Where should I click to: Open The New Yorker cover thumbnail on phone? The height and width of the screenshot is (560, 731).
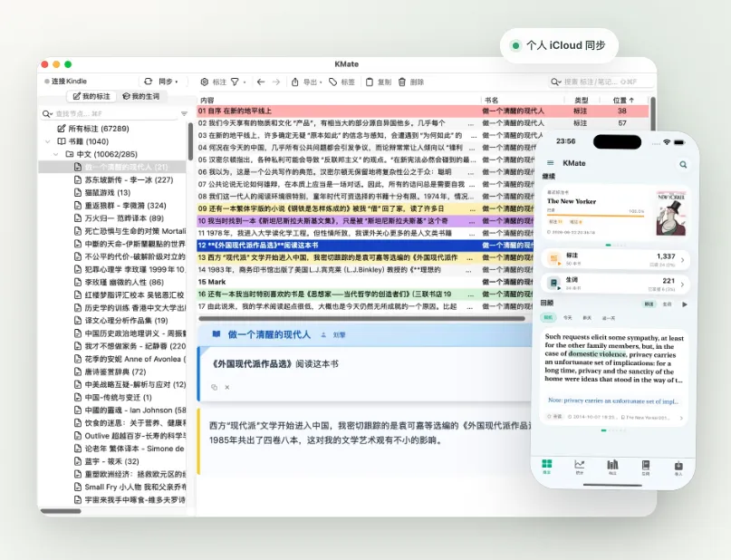(x=671, y=213)
